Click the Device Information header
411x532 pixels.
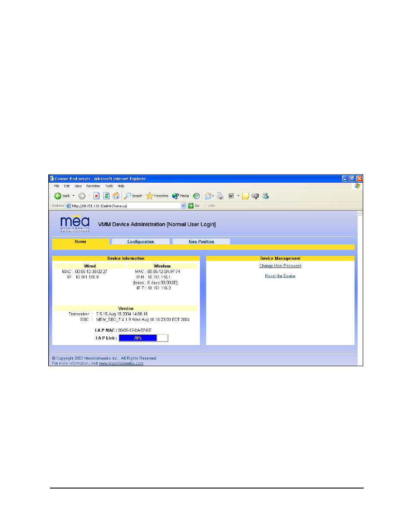click(x=126, y=258)
